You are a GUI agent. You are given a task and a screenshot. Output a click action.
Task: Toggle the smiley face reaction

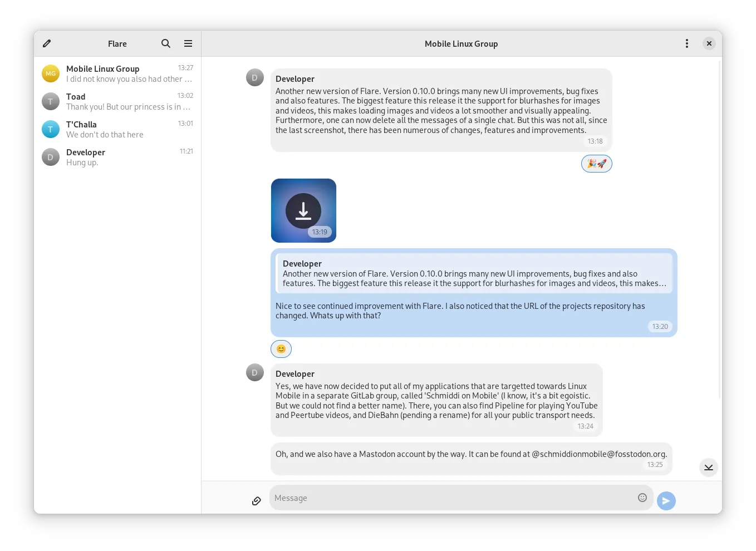281,349
